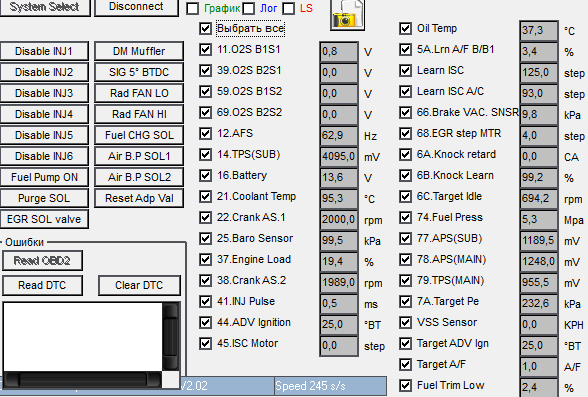Click the Read DTC button
588x397 pixels.
pos(42,285)
